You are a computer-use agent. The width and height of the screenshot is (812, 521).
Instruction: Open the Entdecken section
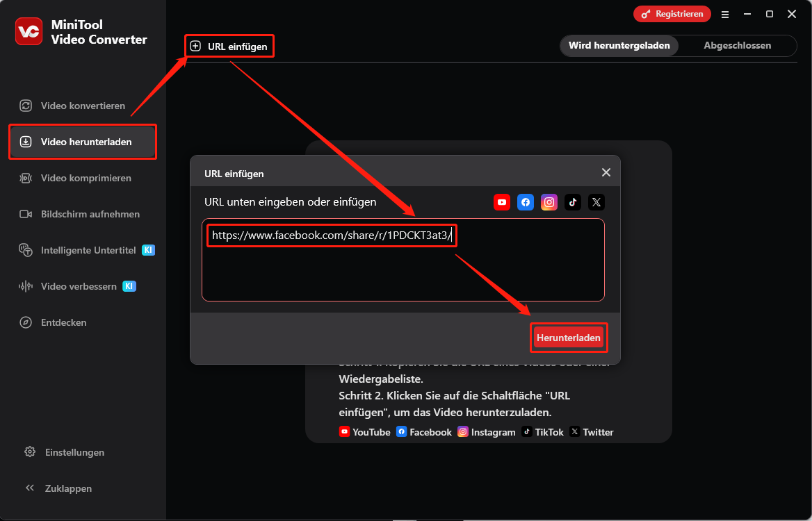click(x=82, y=322)
